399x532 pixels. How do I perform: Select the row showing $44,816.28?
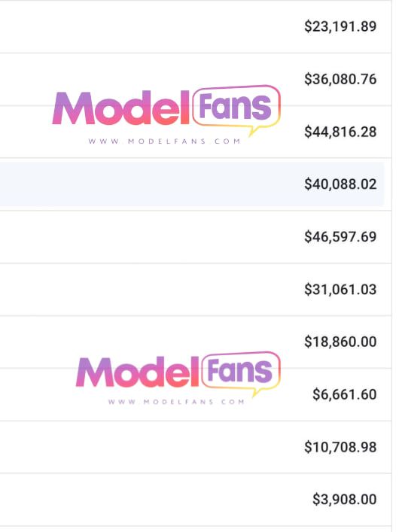coord(196,132)
